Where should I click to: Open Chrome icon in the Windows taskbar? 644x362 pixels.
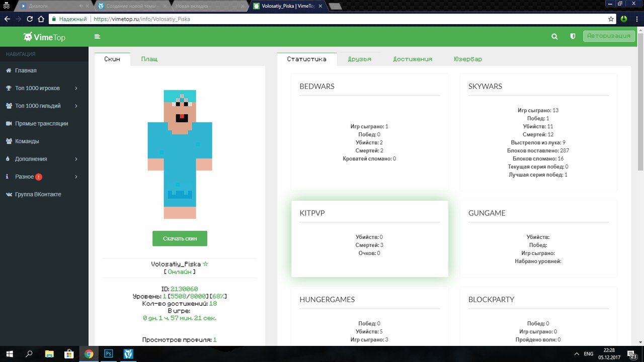point(89,354)
